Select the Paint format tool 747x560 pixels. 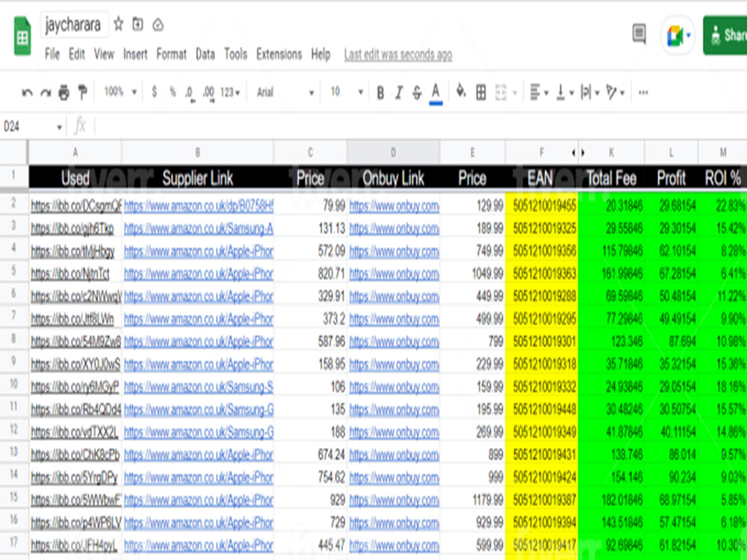pyautogui.click(x=82, y=92)
